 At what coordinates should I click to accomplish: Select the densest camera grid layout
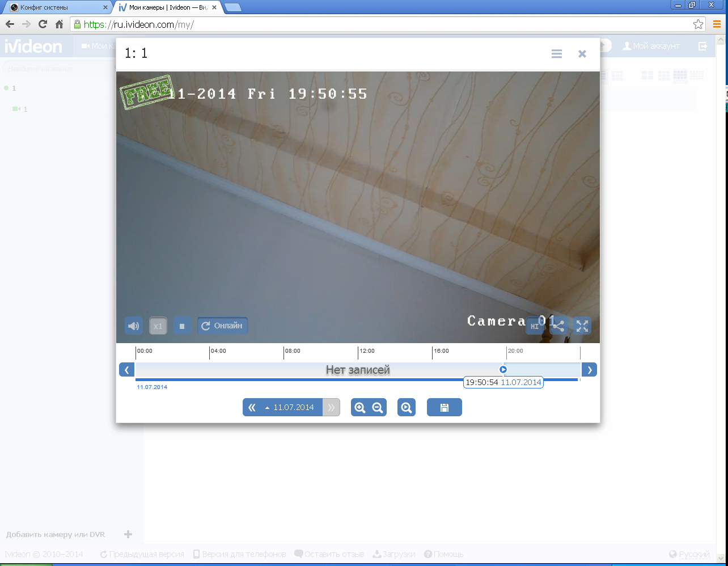pos(696,75)
